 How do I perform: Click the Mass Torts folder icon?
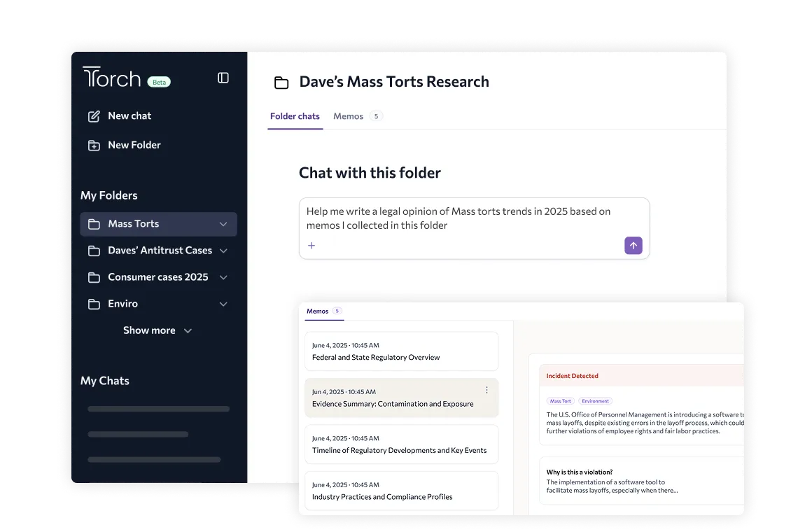(94, 224)
